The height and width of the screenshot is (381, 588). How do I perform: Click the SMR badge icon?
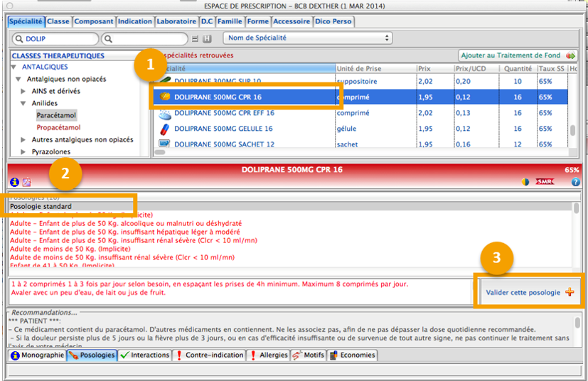[545, 182]
